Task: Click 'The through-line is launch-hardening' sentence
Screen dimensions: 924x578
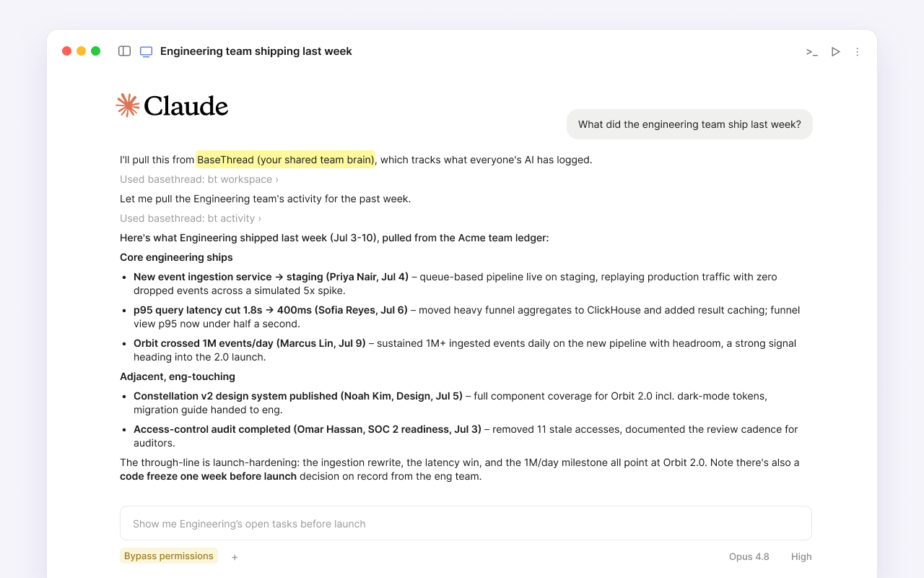Action: [x=460, y=469]
